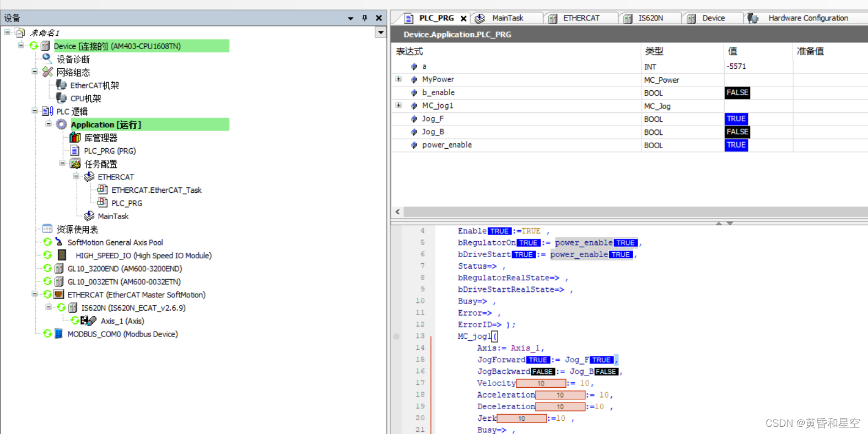Viewport: 868px width, 434px height.
Task: Click IS620N slave device icon
Action: 72,307
